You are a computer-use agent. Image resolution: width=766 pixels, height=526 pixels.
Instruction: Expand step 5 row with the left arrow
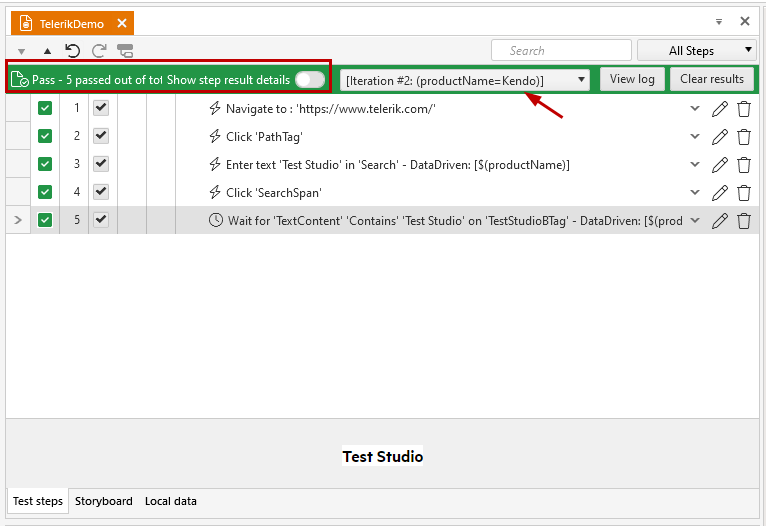18,220
